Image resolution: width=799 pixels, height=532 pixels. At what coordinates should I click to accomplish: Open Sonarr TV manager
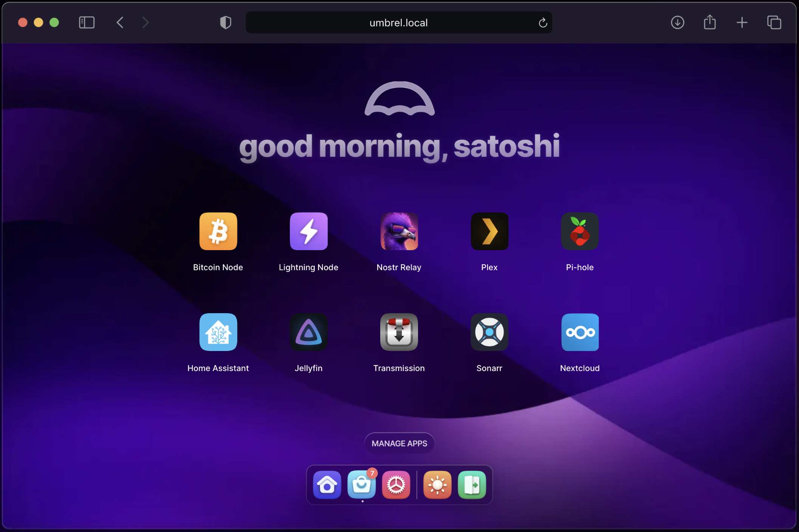tap(489, 332)
